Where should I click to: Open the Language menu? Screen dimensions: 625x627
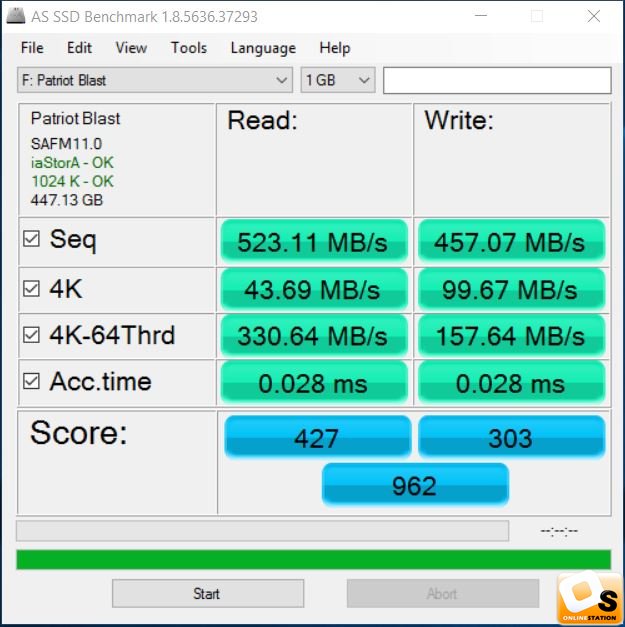tap(263, 48)
